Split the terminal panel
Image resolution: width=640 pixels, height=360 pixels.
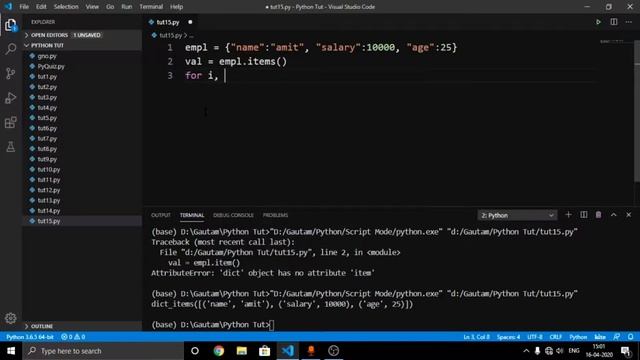(584, 215)
